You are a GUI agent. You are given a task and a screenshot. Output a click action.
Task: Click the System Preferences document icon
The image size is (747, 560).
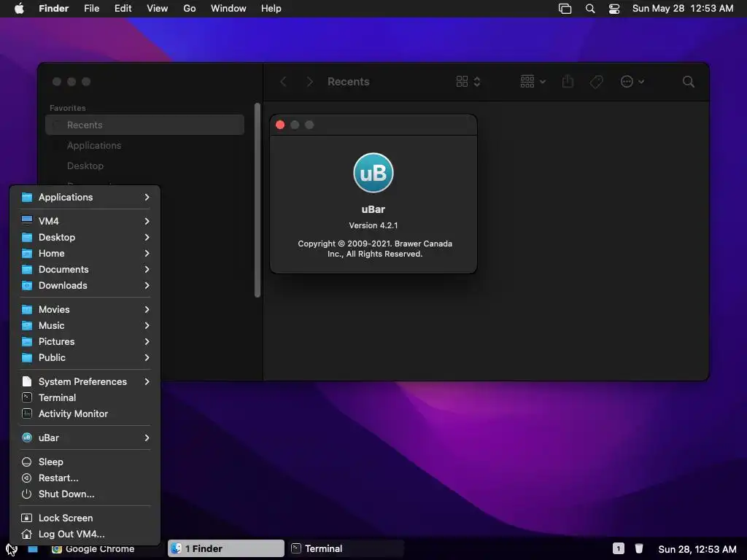click(27, 381)
